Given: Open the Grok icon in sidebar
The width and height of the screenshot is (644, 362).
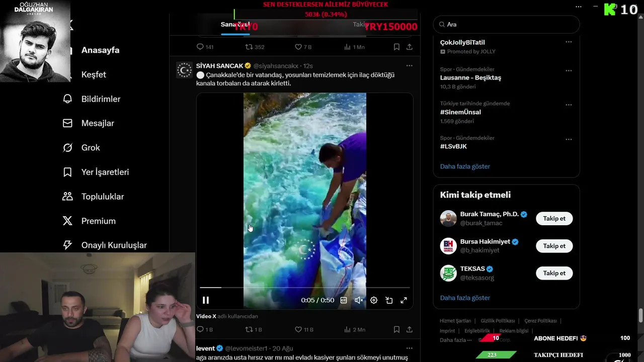Looking at the screenshot, I should coord(67,147).
